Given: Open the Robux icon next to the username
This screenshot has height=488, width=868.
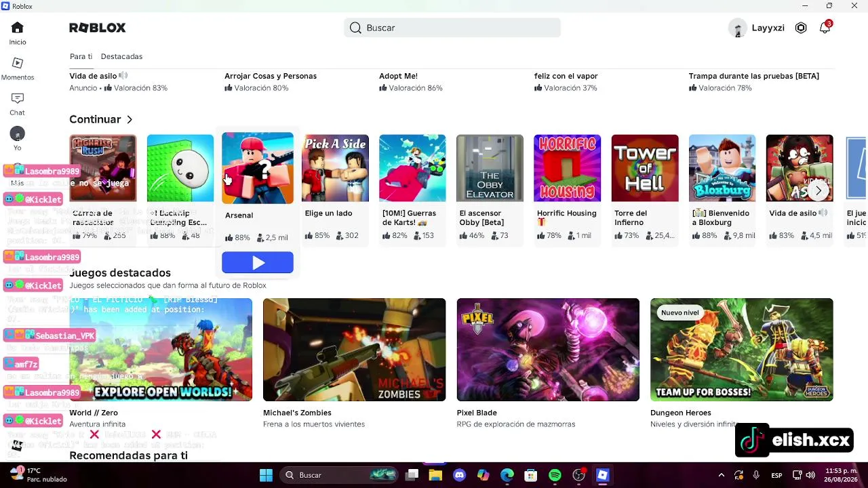Looking at the screenshot, I should tap(801, 28).
